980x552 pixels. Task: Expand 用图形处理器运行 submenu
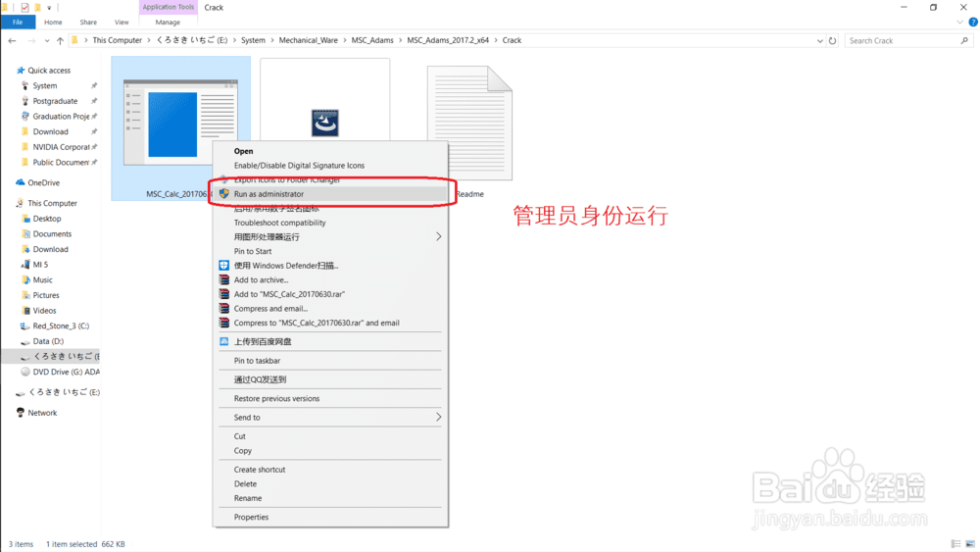pyautogui.click(x=330, y=237)
